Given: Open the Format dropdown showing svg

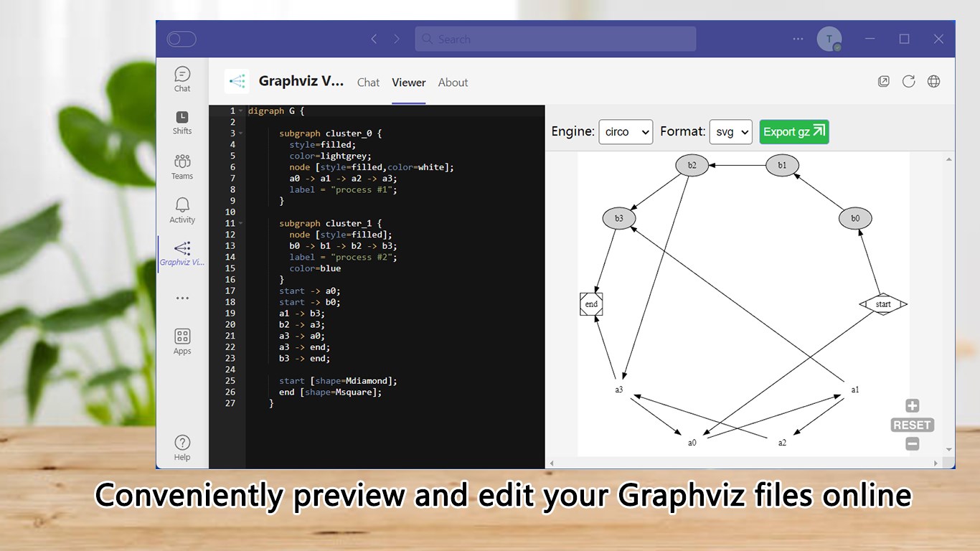Looking at the screenshot, I should [730, 132].
